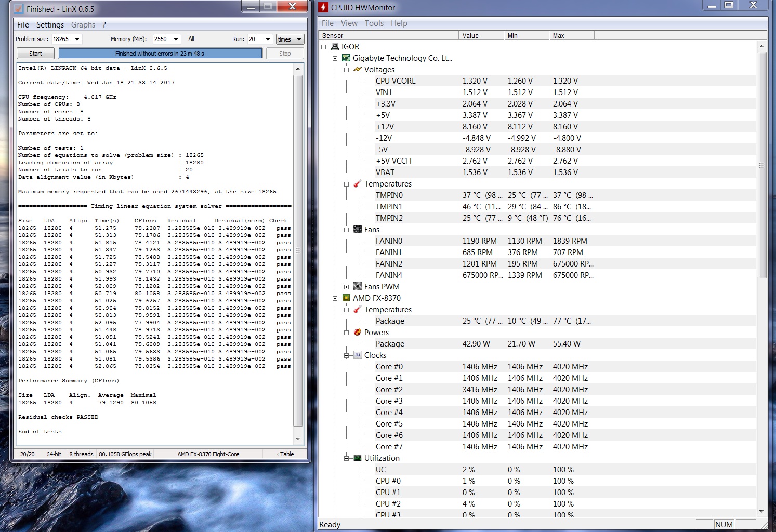776x532 pixels.
Task: Click the AMD FX-8370 processor icon
Action: pyautogui.click(x=346, y=298)
